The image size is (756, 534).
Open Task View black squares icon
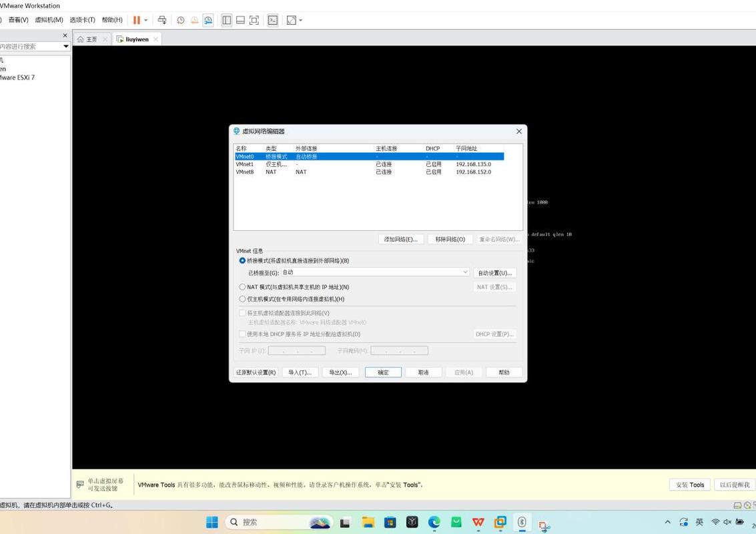345,523
